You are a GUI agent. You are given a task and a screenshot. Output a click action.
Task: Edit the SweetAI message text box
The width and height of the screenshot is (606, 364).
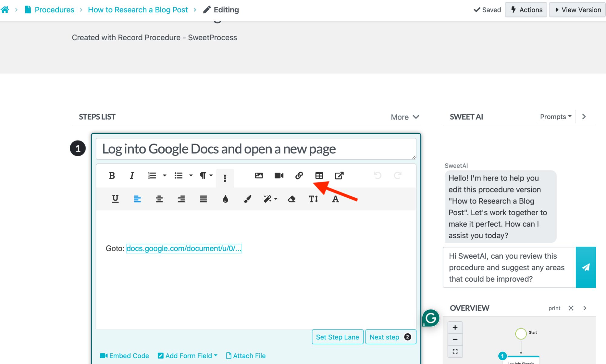coord(509,267)
